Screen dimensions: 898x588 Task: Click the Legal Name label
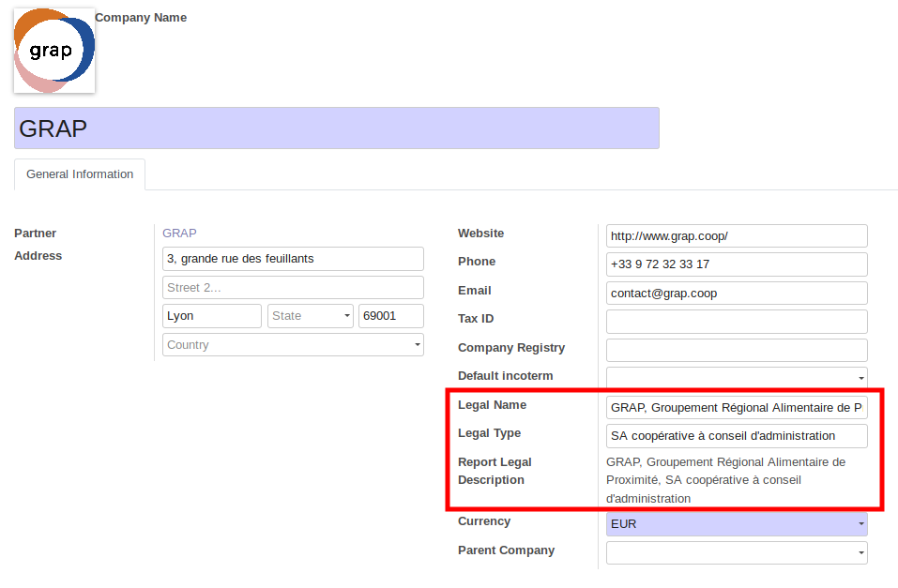click(492, 405)
